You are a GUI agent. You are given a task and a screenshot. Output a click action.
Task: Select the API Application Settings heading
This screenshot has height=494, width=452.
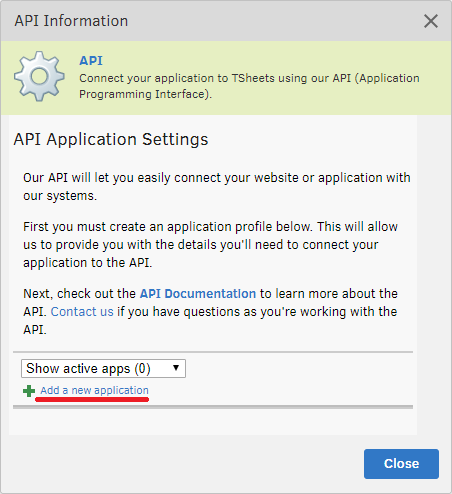111,139
